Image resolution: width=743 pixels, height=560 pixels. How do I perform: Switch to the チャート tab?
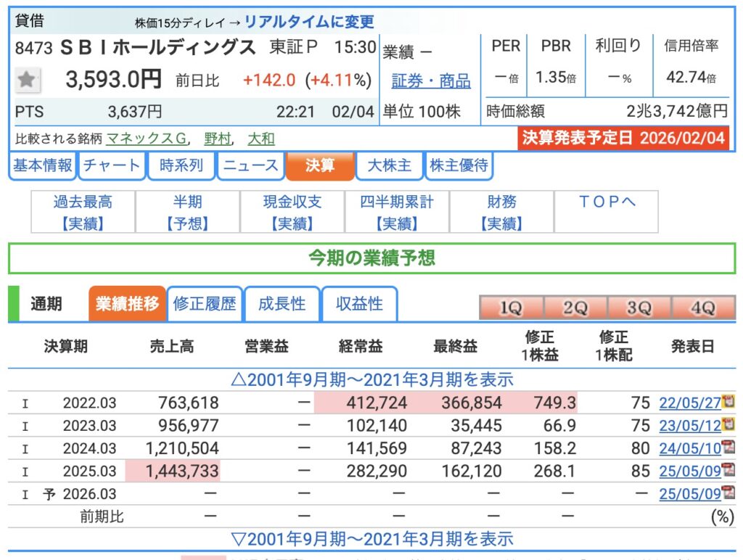pyautogui.click(x=111, y=165)
